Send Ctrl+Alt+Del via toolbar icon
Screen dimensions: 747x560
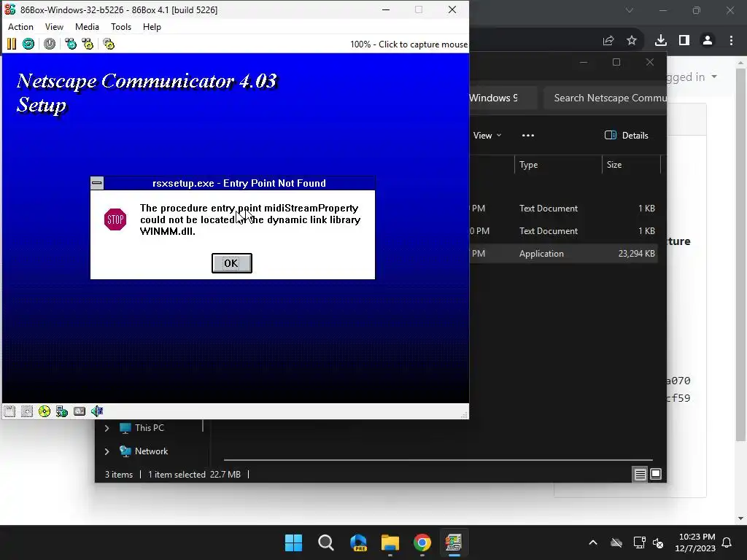(x=71, y=44)
